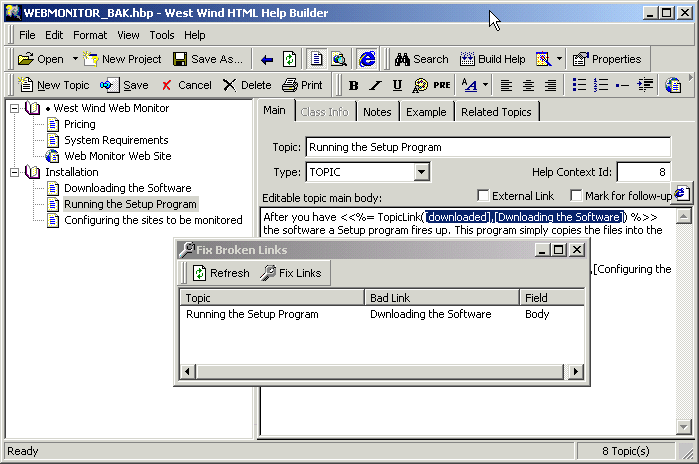Image resolution: width=699 pixels, height=464 pixels.
Task: Click Fix Links button
Action: (x=291, y=273)
